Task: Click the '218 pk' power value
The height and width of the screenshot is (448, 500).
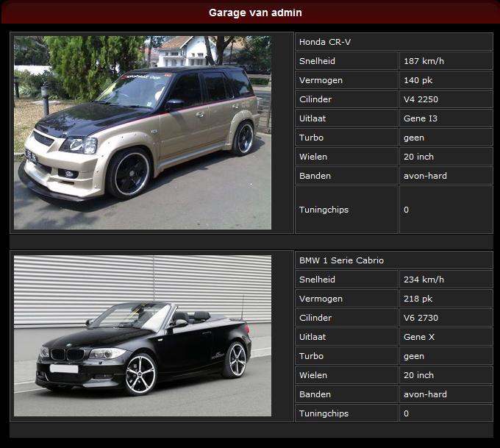Action: pyautogui.click(x=418, y=299)
